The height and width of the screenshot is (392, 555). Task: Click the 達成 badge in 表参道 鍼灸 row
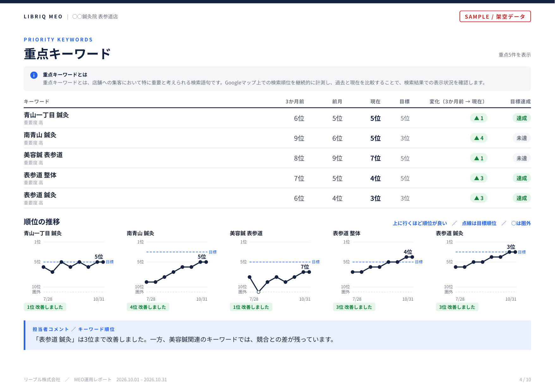click(x=521, y=198)
